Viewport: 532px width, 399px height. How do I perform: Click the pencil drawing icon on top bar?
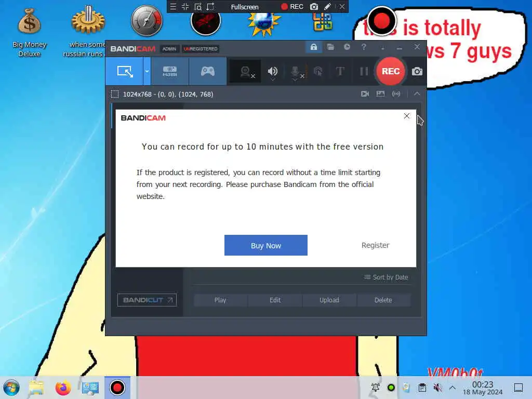point(327,6)
